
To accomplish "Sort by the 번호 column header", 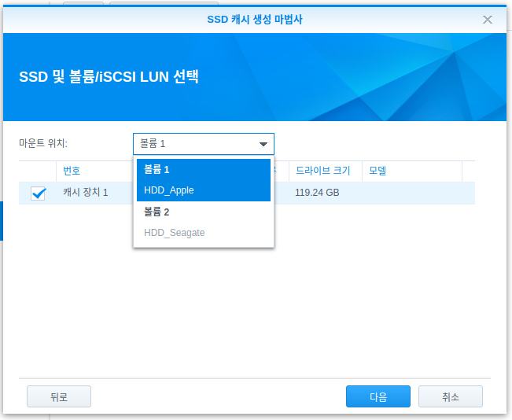I will pos(72,171).
